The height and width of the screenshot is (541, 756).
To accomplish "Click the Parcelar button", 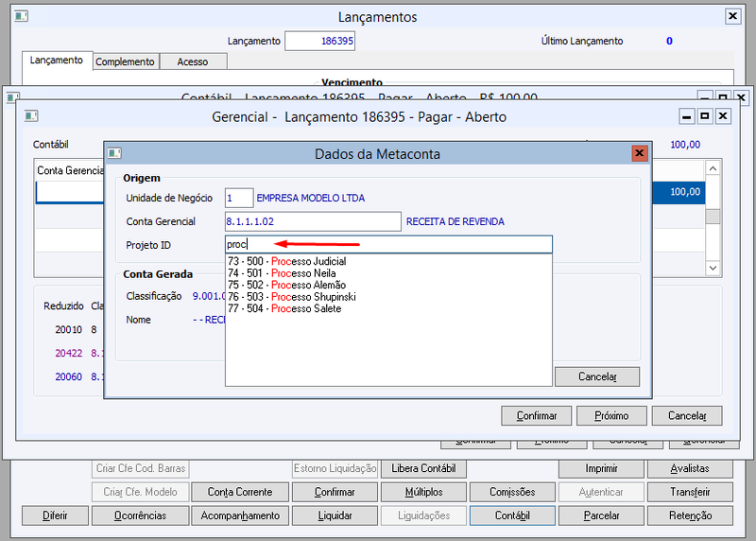I will pos(601,515).
